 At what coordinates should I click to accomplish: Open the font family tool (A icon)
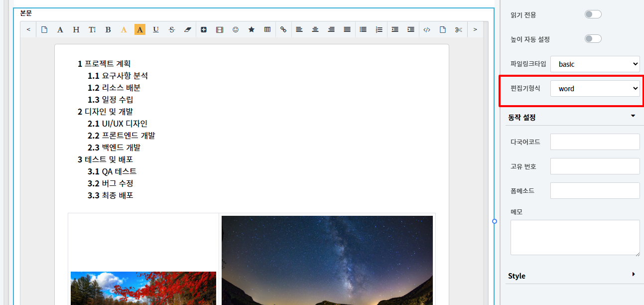[60, 30]
